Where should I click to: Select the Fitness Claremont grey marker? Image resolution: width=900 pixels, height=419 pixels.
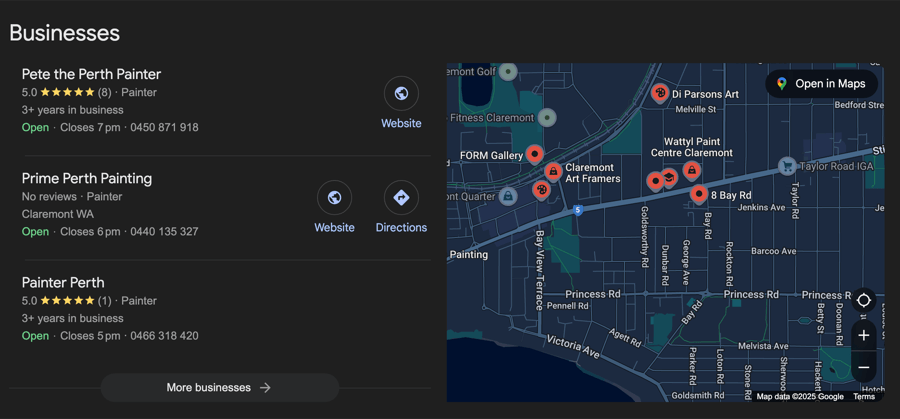click(x=547, y=118)
